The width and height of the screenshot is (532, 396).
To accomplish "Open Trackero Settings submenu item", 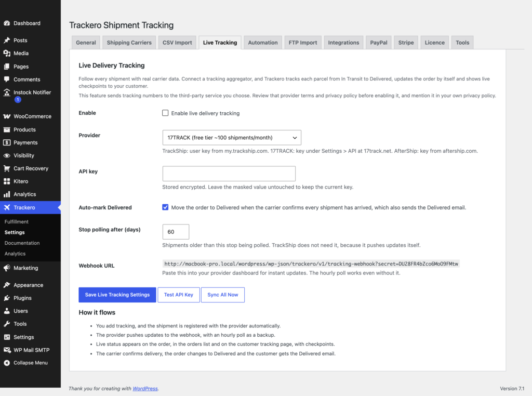I will tap(15, 232).
